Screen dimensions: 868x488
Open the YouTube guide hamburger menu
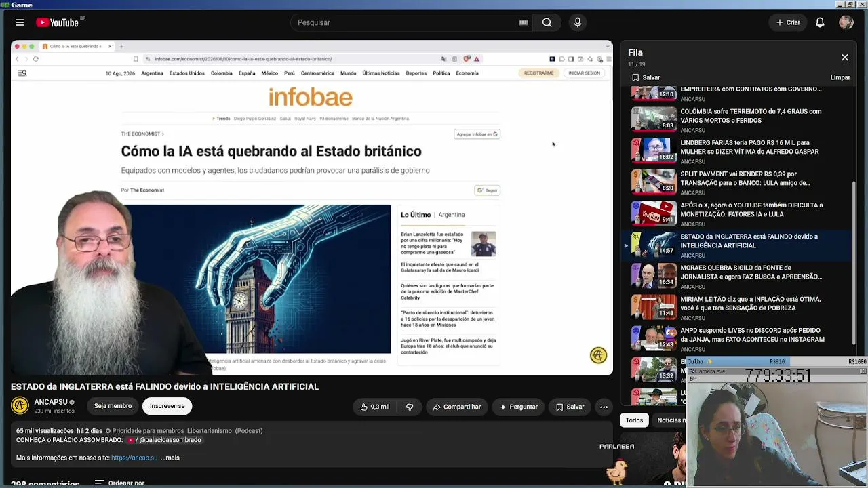pyautogui.click(x=20, y=22)
